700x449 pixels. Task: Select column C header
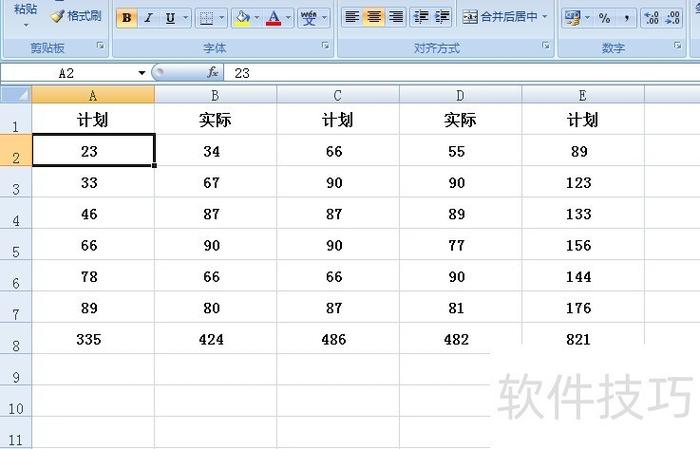pyautogui.click(x=338, y=95)
